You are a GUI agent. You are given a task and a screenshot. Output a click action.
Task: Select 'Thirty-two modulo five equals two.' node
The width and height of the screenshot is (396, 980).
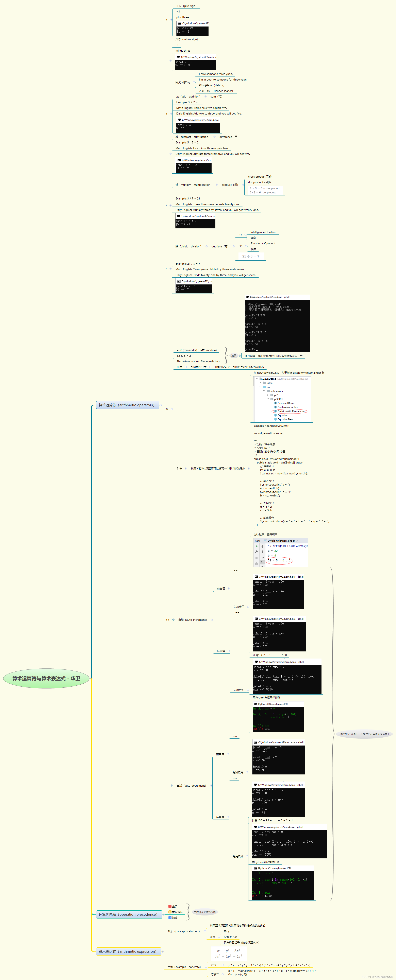[198, 361]
